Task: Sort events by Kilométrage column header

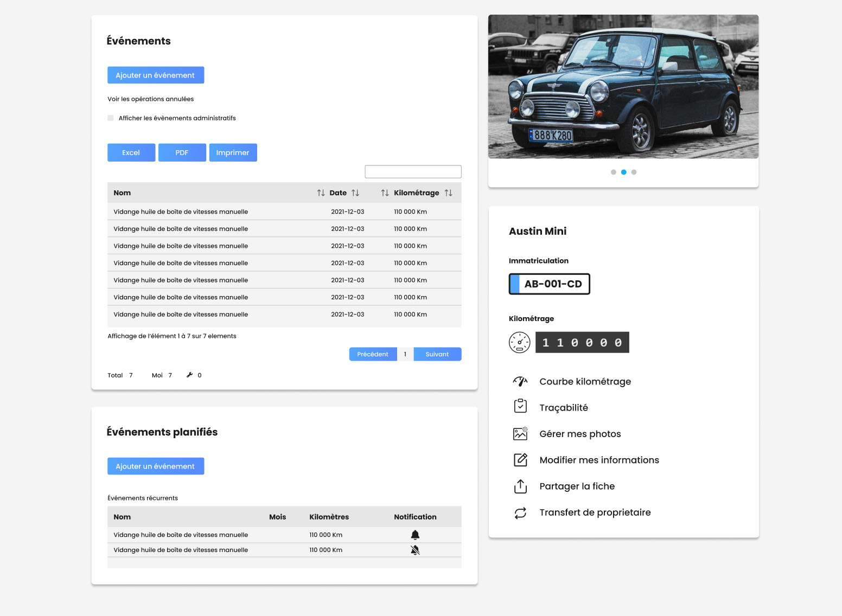Action: (416, 193)
